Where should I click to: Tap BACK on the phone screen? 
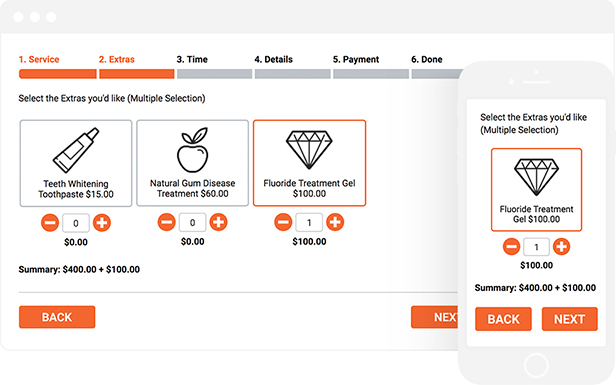coord(503,319)
